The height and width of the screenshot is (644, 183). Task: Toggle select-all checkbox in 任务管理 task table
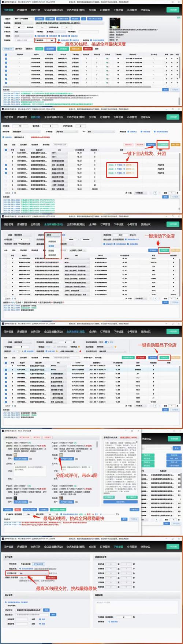click(7, 54)
